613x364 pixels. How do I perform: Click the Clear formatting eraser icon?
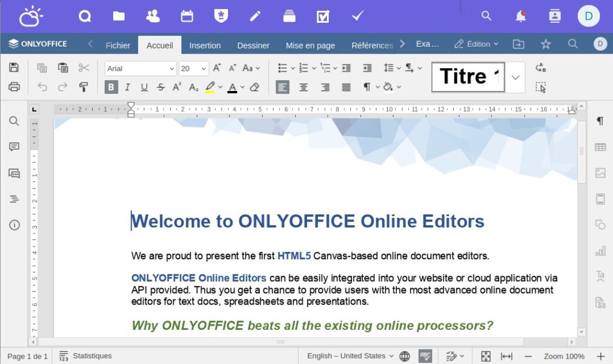tap(254, 87)
